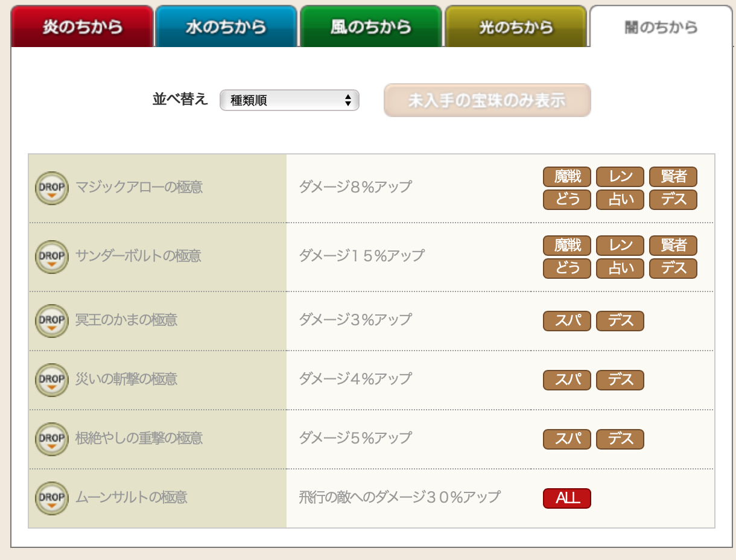Select the 冥王のかまの極意 name text
Image resolution: width=736 pixels, height=560 pixels.
[127, 320]
